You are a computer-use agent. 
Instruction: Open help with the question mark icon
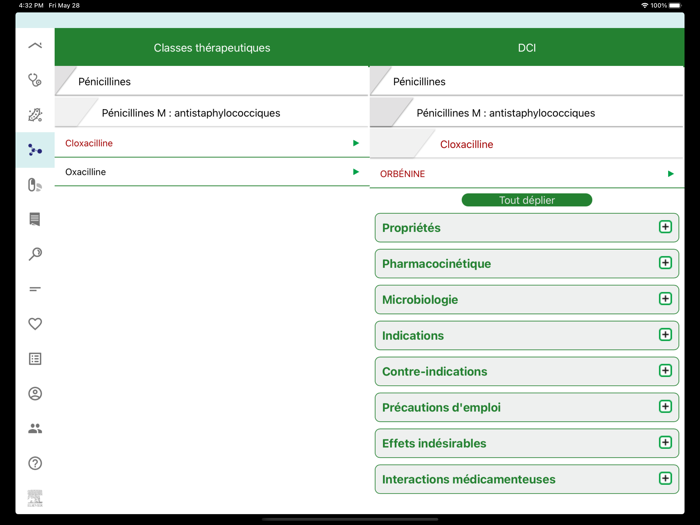[x=35, y=463]
